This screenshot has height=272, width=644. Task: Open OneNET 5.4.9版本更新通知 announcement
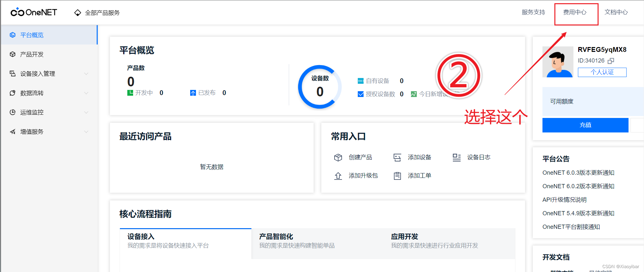(x=578, y=213)
